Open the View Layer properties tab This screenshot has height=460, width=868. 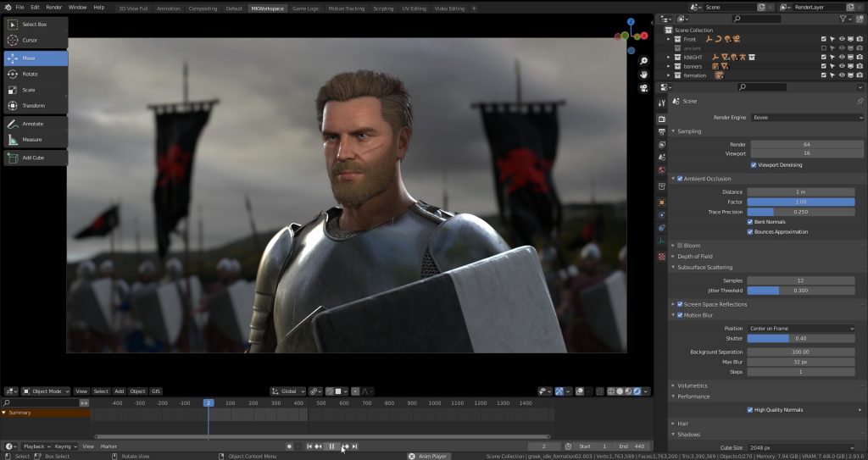tap(661, 145)
